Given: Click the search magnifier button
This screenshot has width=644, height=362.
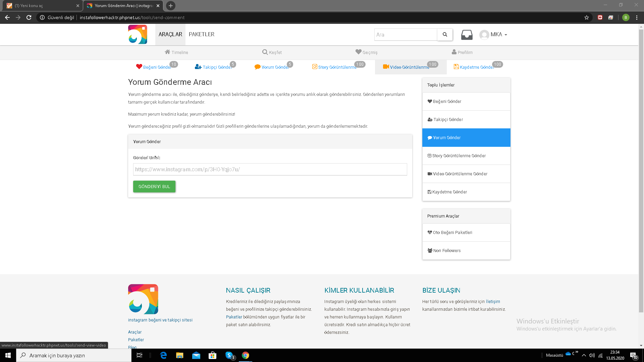Looking at the screenshot, I should (445, 35).
